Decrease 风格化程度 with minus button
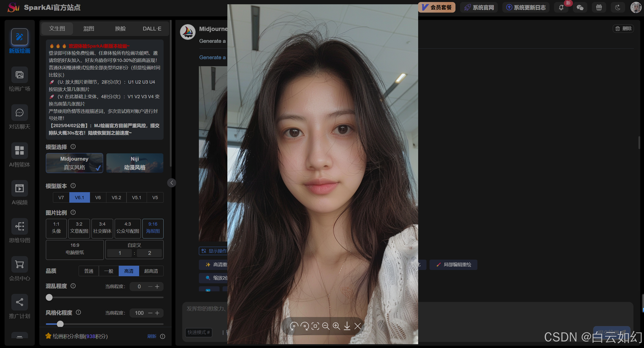 click(150, 313)
